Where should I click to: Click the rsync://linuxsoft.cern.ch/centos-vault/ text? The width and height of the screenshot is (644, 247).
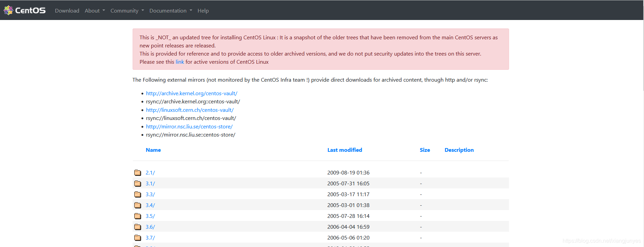(x=191, y=118)
